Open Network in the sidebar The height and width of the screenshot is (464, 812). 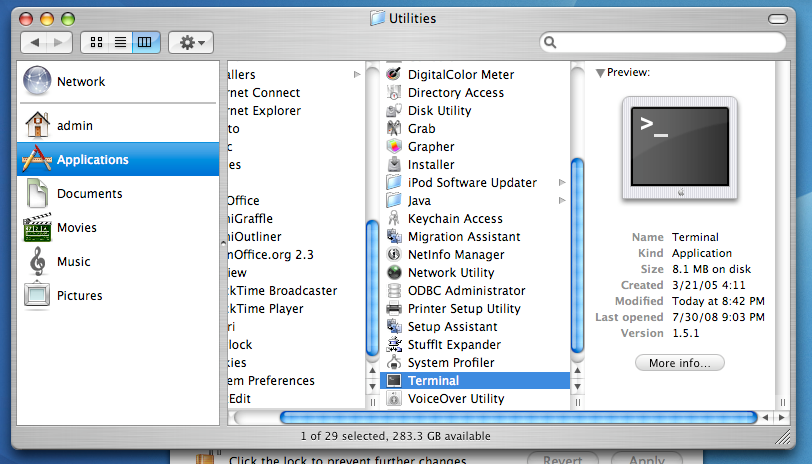tap(118, 81)
